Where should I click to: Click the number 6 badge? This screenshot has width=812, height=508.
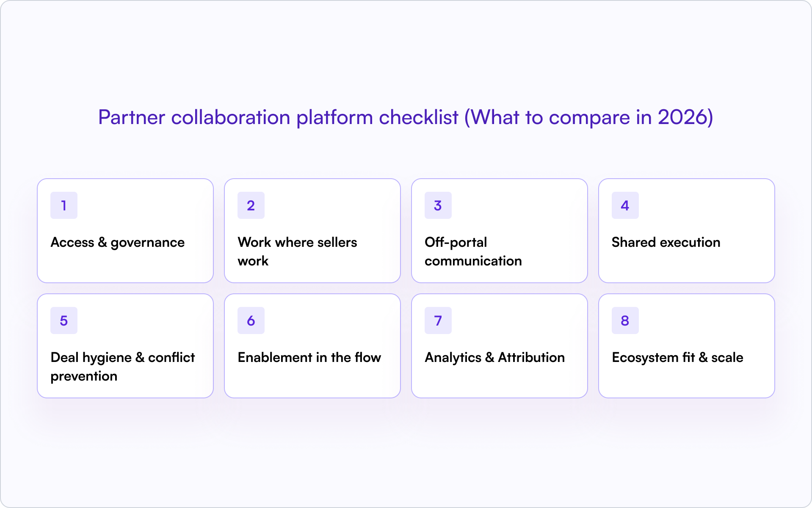click(251, 320)
